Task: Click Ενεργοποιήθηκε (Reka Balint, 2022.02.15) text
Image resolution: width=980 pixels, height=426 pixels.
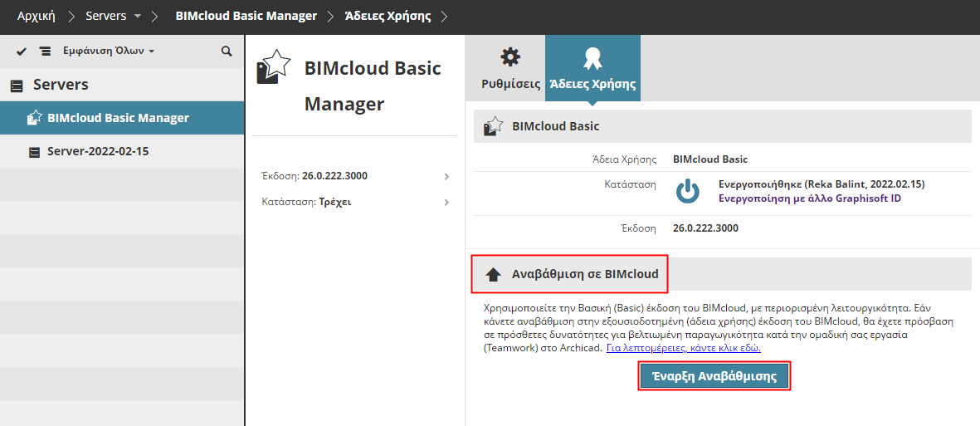Action: click(x=822, y=185)
